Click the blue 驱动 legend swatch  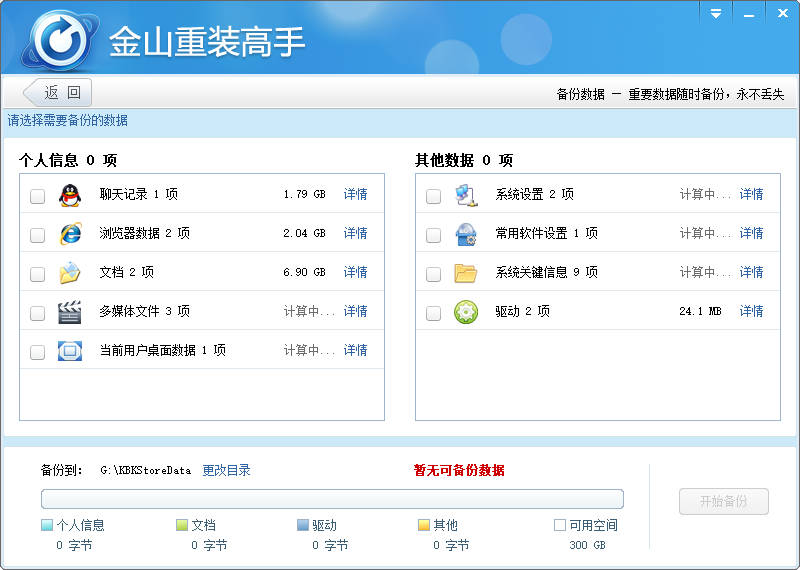point(303,525)
